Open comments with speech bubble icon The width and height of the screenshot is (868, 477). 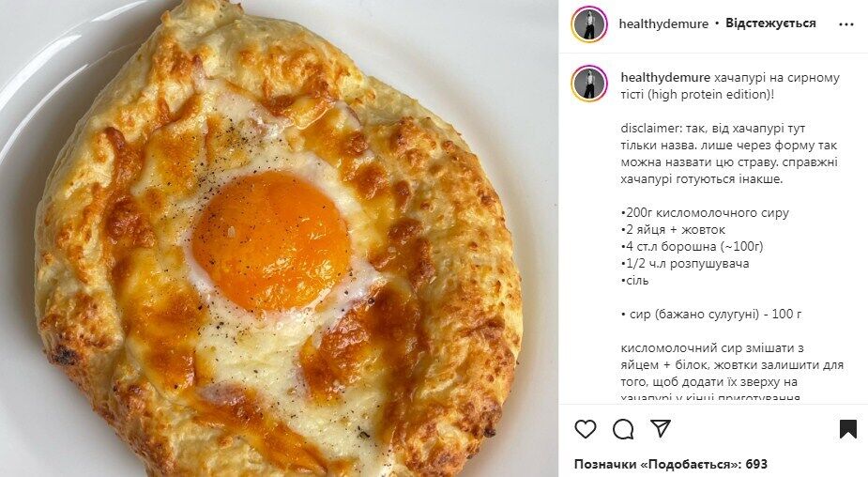[x=623, y=429]
